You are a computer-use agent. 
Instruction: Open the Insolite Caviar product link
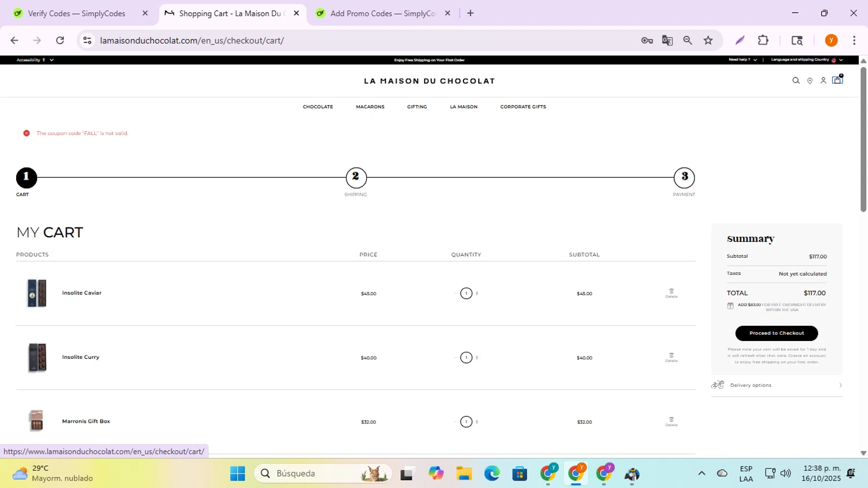click(x=82, y=293)
